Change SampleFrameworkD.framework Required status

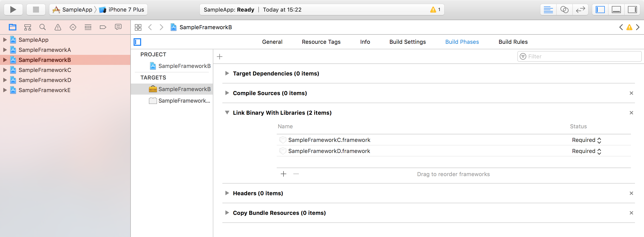coord(587,151)
